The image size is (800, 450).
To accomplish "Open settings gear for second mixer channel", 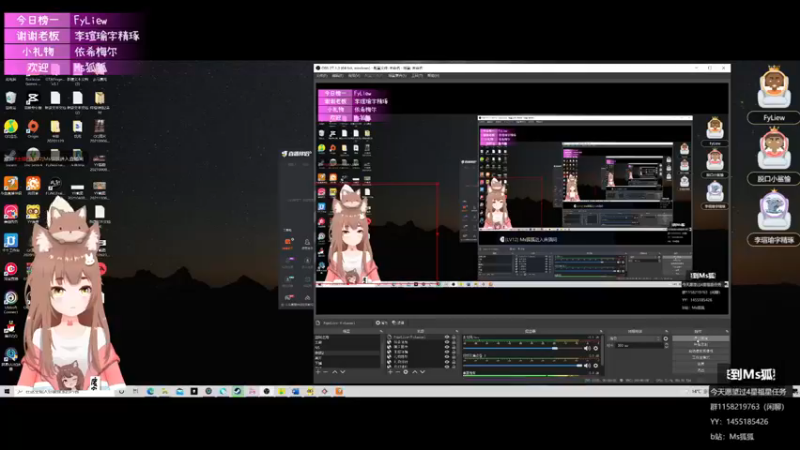I will point(595,366).
